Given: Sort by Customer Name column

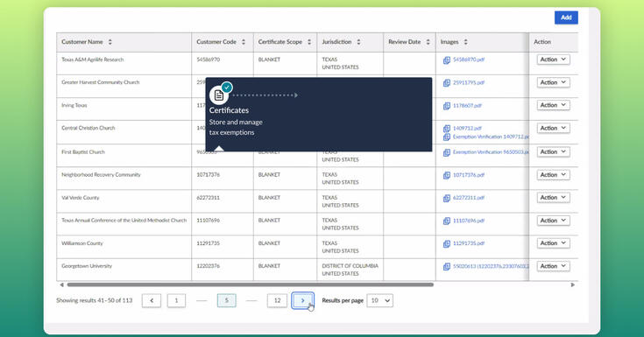Looking at the screenshot, I should tap(110, 42).
